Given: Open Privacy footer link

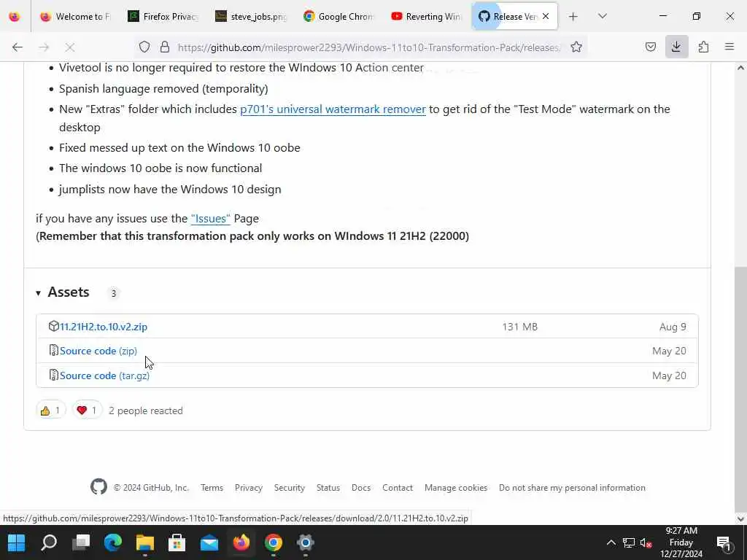Looking at the screenshot, I should click(248, 488).
